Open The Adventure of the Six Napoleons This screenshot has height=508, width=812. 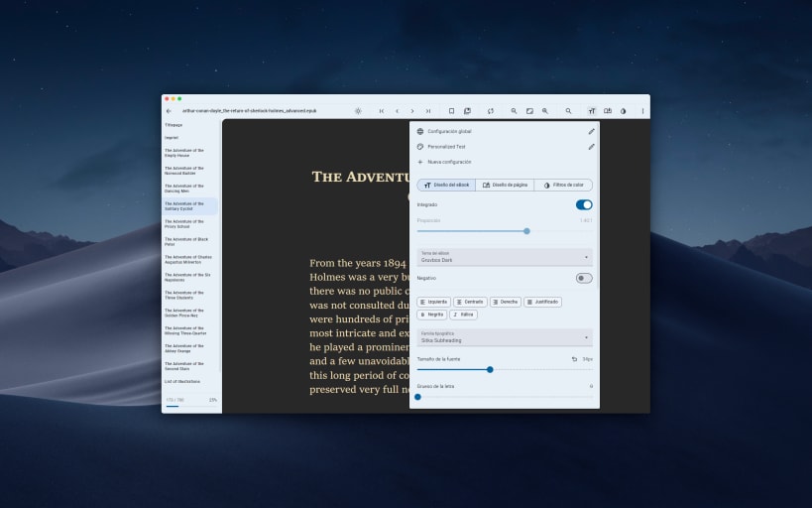tap(190, 278)
